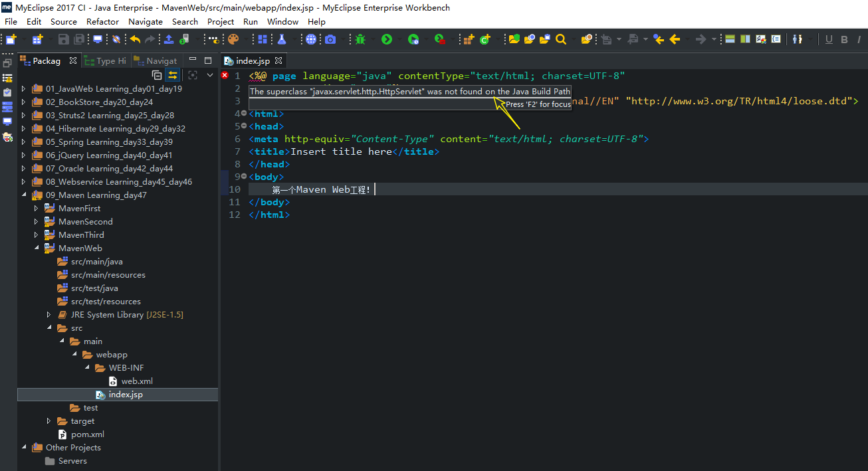Expand JRE System Library node
The image size is (868, 471).
coord(49,315)
